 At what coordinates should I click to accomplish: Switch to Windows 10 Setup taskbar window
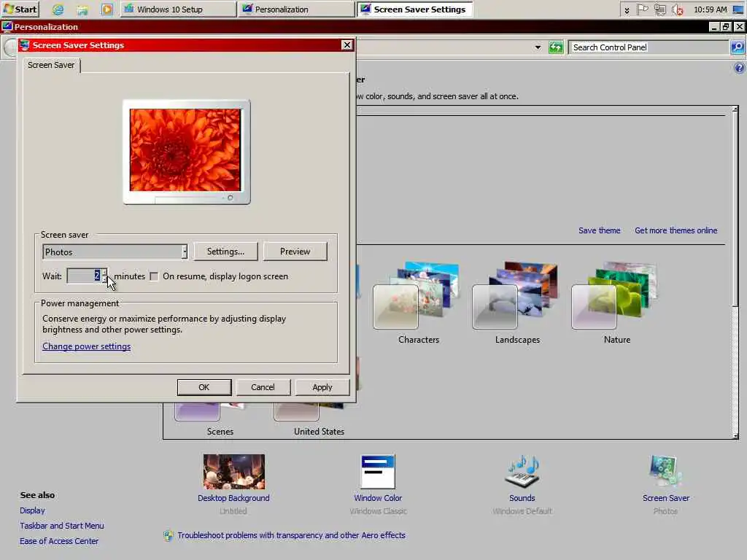[x=178, y=9]
